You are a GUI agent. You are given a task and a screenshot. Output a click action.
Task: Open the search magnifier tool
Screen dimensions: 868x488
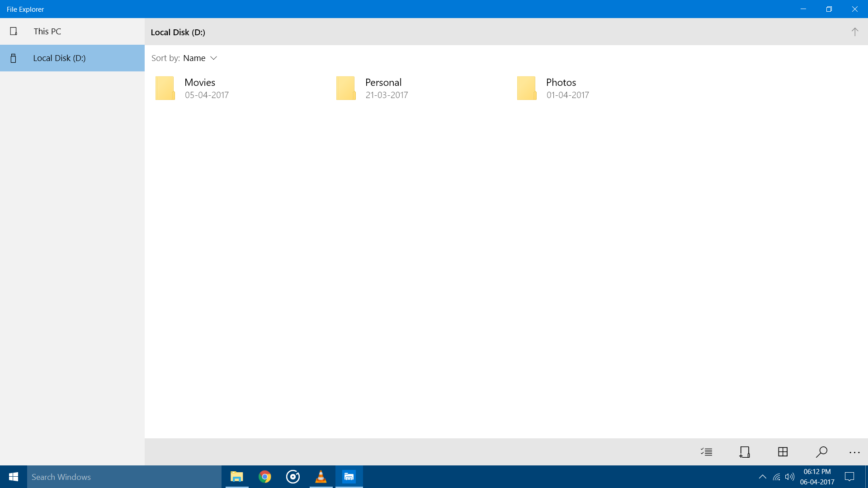point(821,452)
